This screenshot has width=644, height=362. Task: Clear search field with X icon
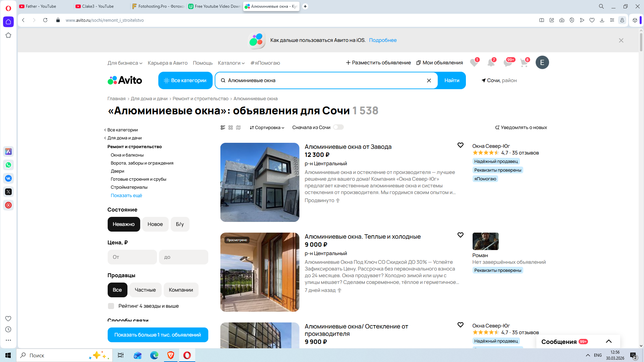429,80
